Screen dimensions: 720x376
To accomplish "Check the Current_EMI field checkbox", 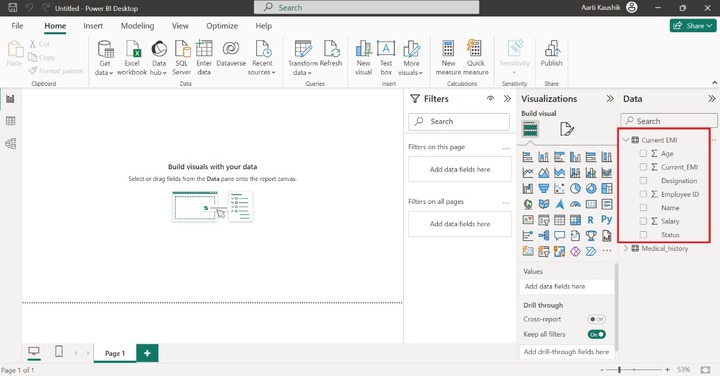I will [643, 167].
